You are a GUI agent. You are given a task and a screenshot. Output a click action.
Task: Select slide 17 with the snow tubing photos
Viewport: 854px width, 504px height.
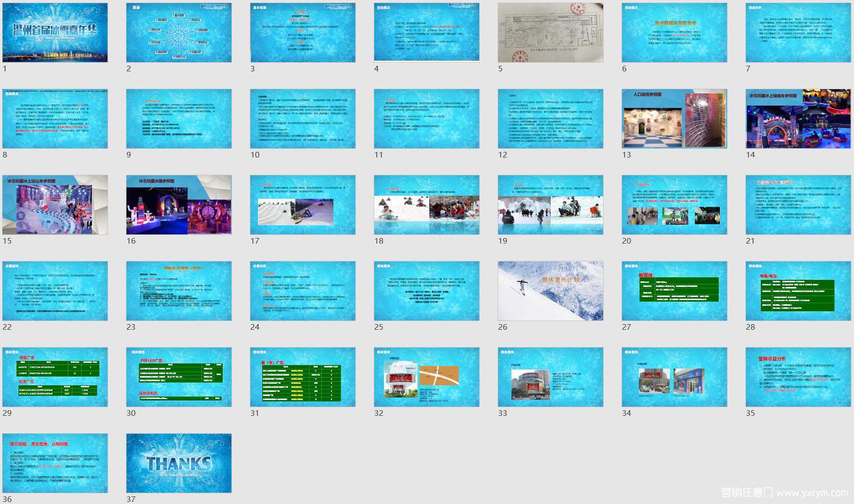click(x=303, y=205)
